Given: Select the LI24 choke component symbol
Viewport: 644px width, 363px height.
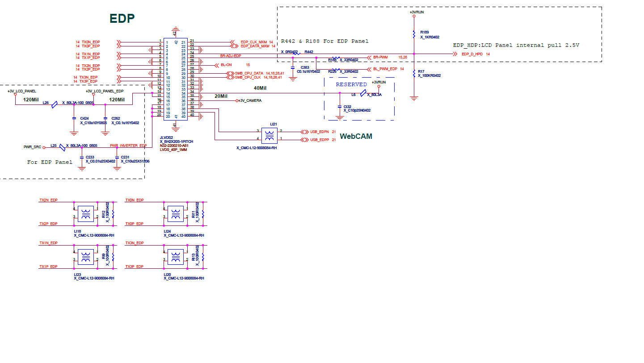Looking at the screenshot, I should coord(175,213).
